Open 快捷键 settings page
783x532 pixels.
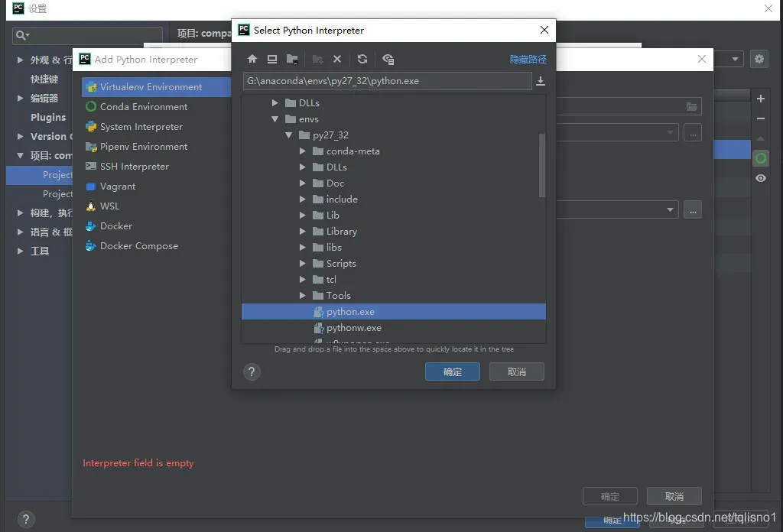(x=44, y=79)
